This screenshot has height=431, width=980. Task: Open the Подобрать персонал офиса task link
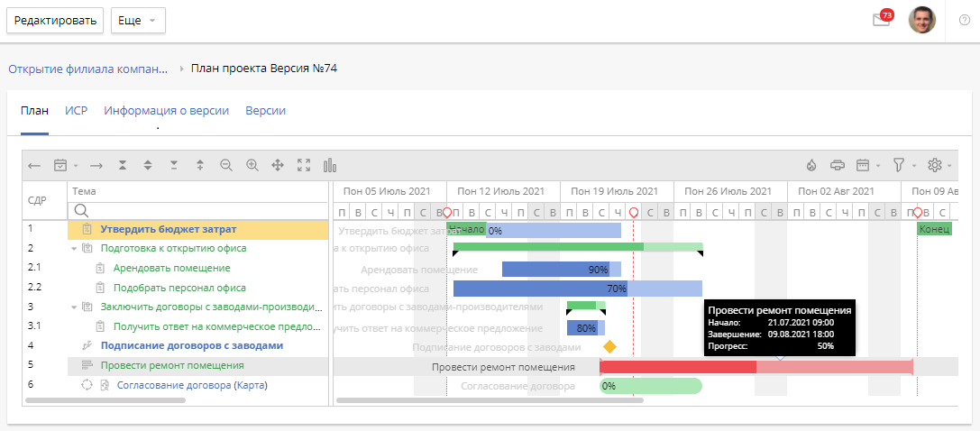coord(180,288)
